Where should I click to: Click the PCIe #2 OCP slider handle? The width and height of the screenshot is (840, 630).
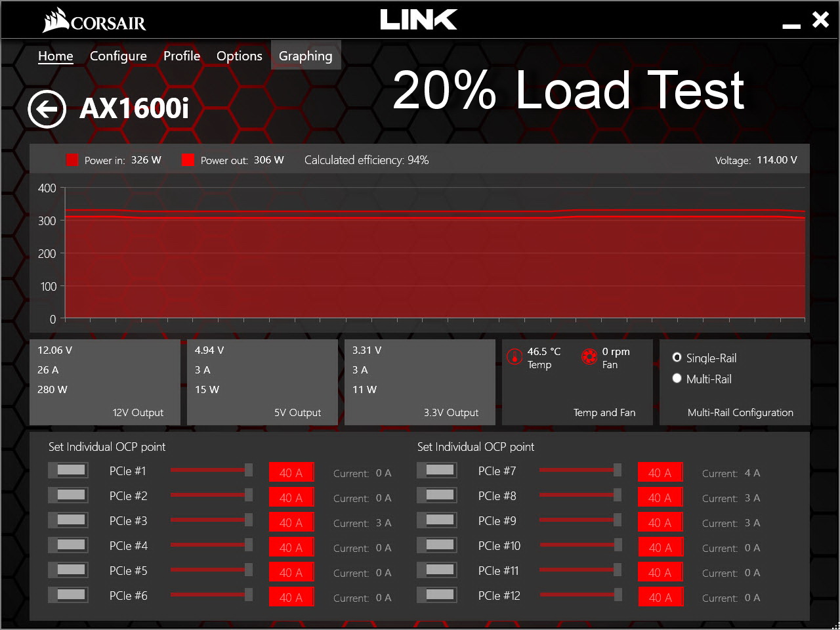click(x=249, y=495)
